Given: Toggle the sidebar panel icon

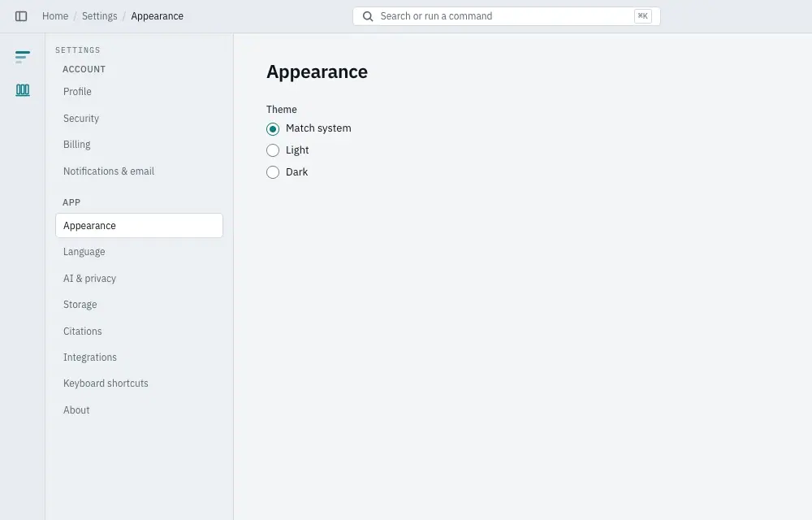Looking at the screenshot, I should [x=21, y=16].
